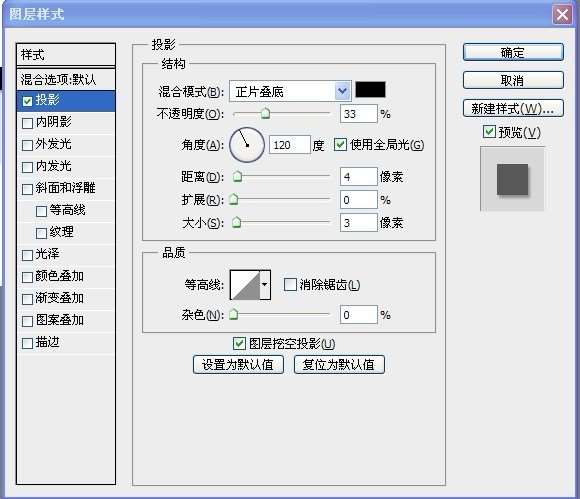This screenshot has height=499, width=580.
Task: Click the black shadow color swatch
Action: (x=370, y=90)
